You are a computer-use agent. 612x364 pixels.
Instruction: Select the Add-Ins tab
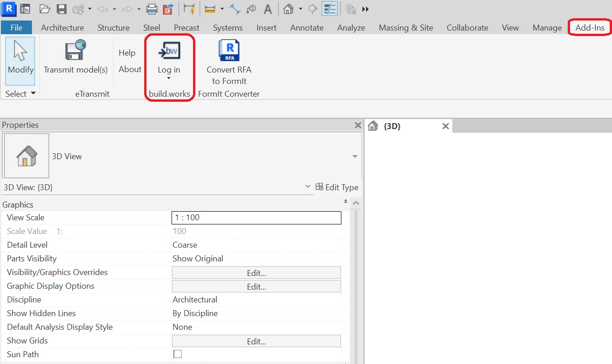point(590,27)
